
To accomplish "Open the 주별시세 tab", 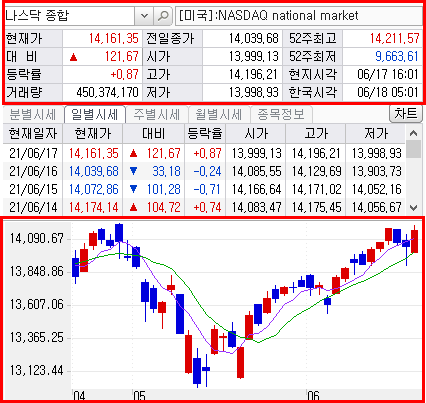I will tap(157, 115).
